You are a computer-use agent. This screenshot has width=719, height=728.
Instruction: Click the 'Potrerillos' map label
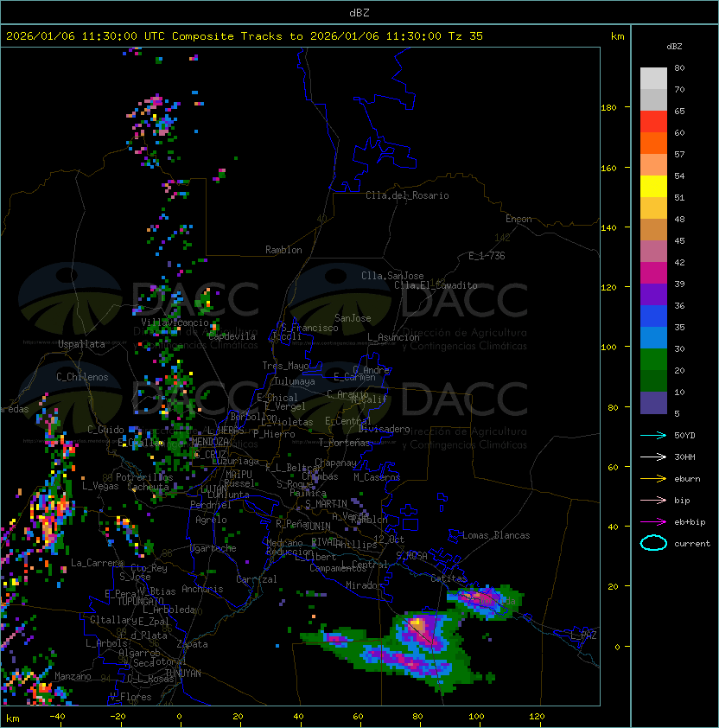tap(144, 477)
